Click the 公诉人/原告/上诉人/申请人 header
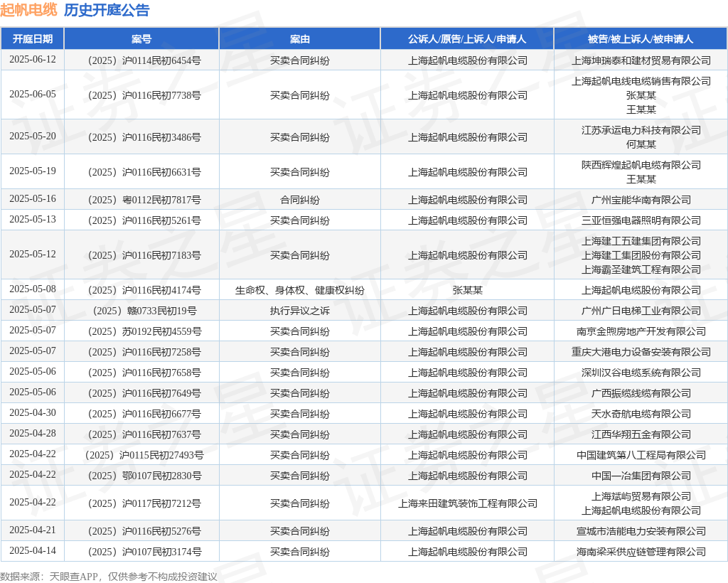 (x=467, y=39)
